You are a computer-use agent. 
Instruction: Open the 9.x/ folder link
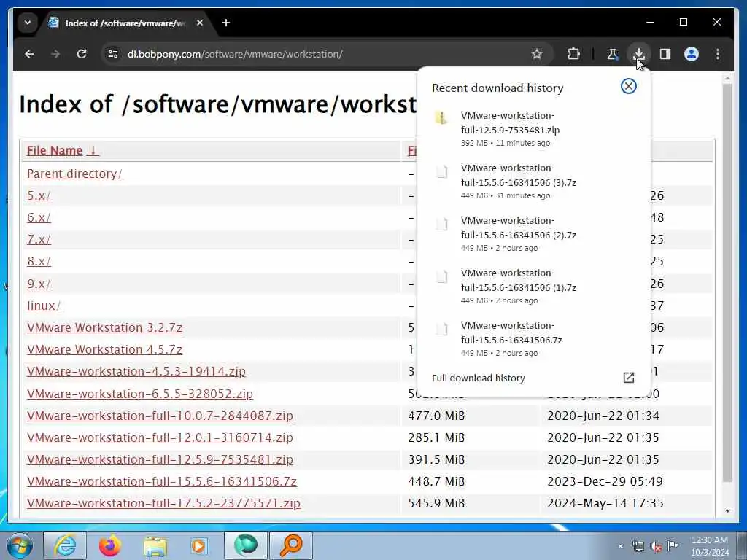[x=39, y=284]
